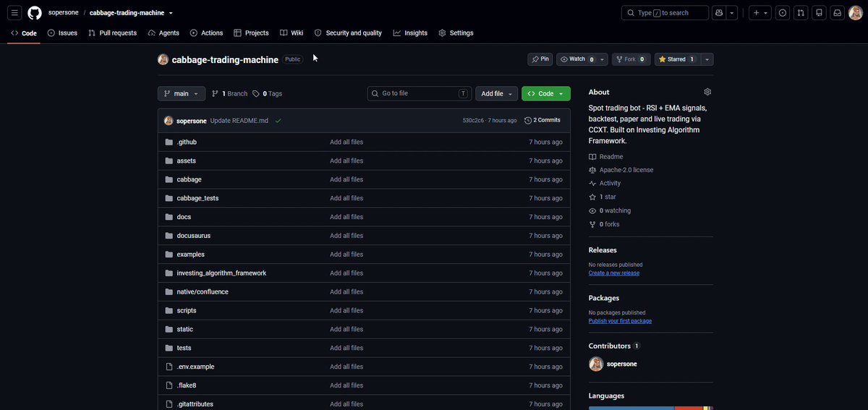Switch to the Issues tab

[x=62, y=33]
